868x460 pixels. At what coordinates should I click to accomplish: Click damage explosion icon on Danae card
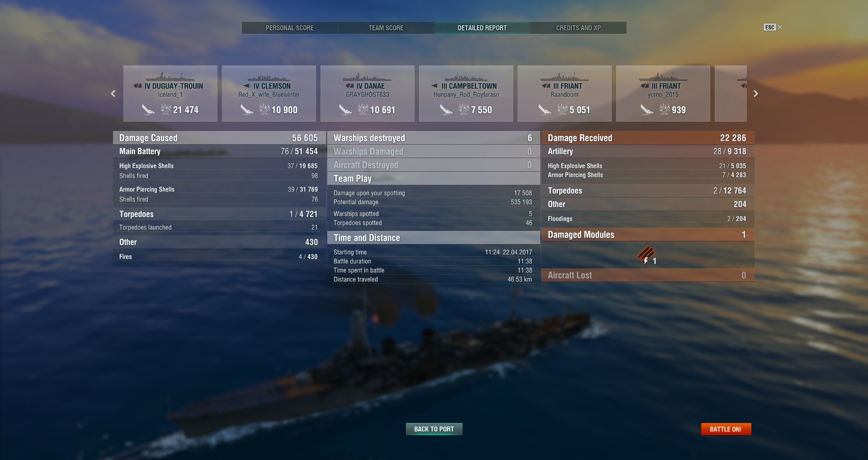coord(363,109)
